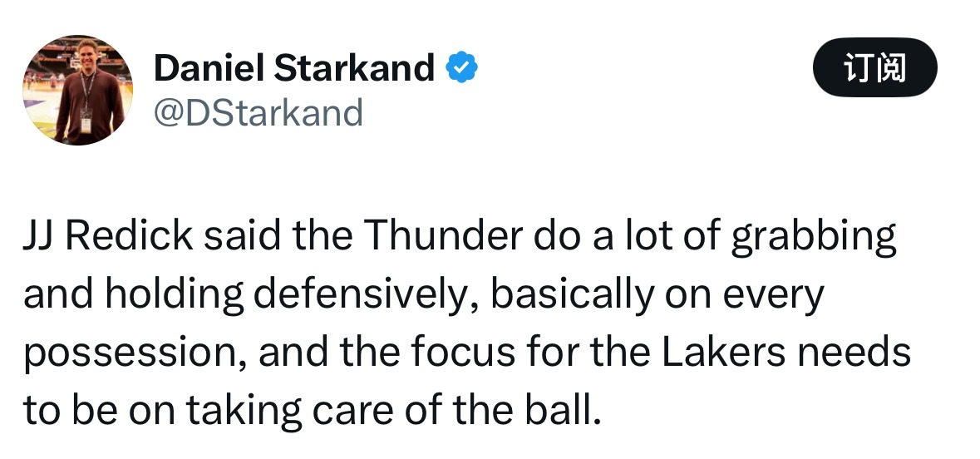Open the @DStarkand handle link
The width and height of the screenshot is (980, 459).
[259, 111]
